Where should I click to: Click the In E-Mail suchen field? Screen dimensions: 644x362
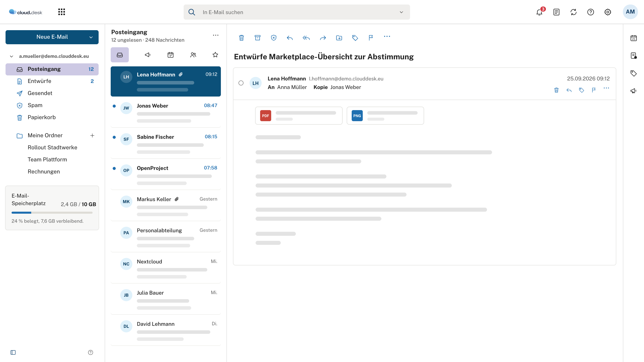tap(297, 12)
